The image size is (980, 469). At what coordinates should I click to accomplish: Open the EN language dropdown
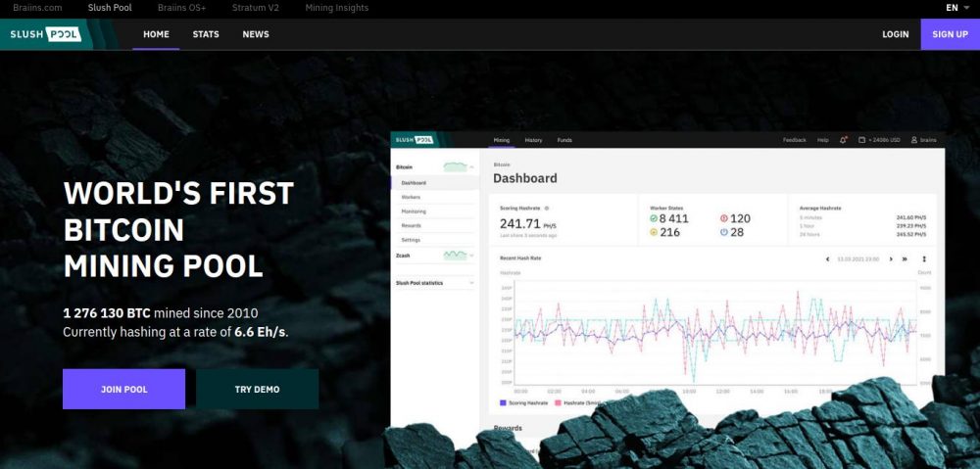tap(956, 8)
